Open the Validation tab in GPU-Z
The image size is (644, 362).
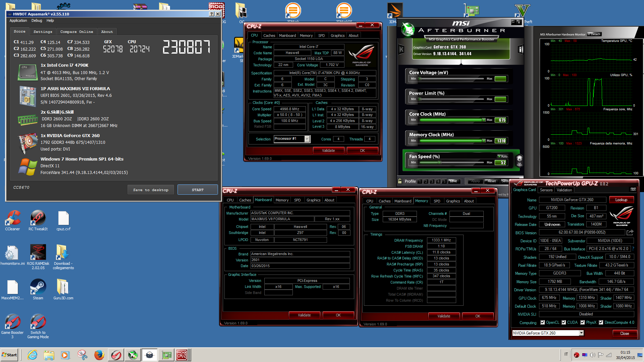tap(564, 190)
